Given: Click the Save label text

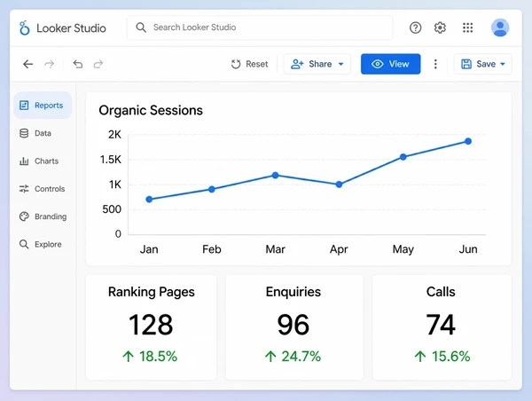Looking at the screenshot, I should tap(486, 64).
